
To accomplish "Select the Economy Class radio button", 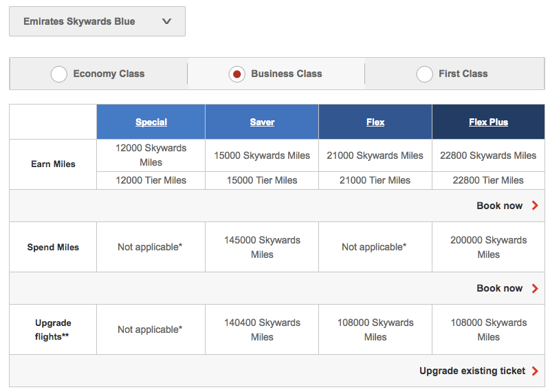I will tap(59, 74).
